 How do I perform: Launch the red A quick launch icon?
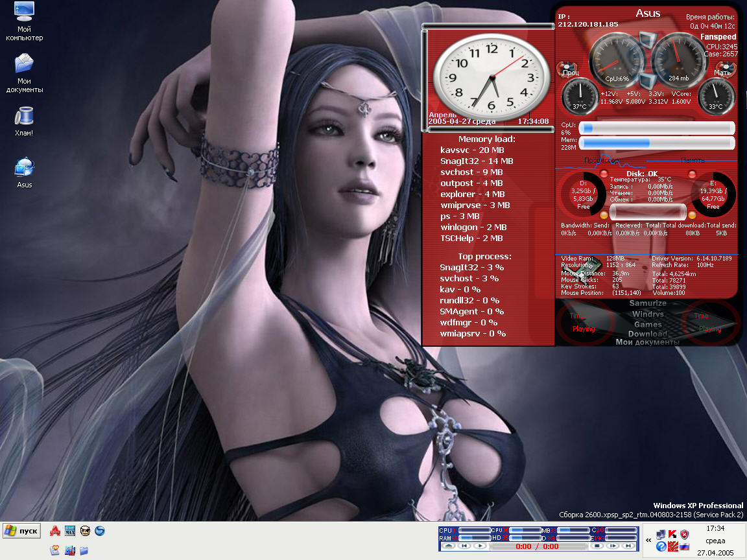pyautogui.click(x=55, y=530)
